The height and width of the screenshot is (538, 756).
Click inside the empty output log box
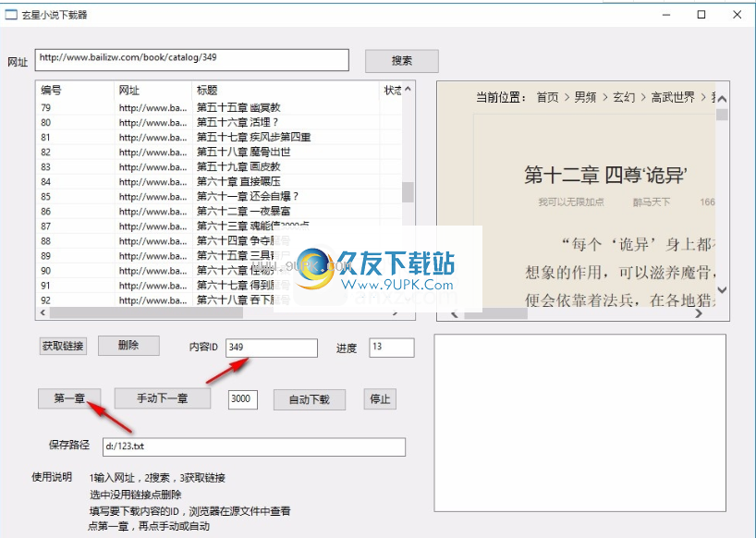(580, 422)
